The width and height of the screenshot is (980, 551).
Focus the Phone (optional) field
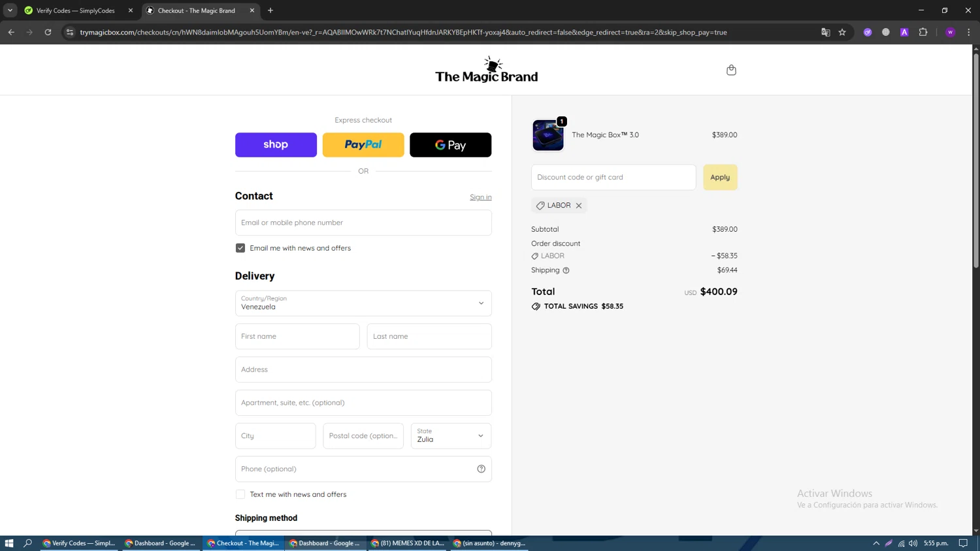click(363, 469)
